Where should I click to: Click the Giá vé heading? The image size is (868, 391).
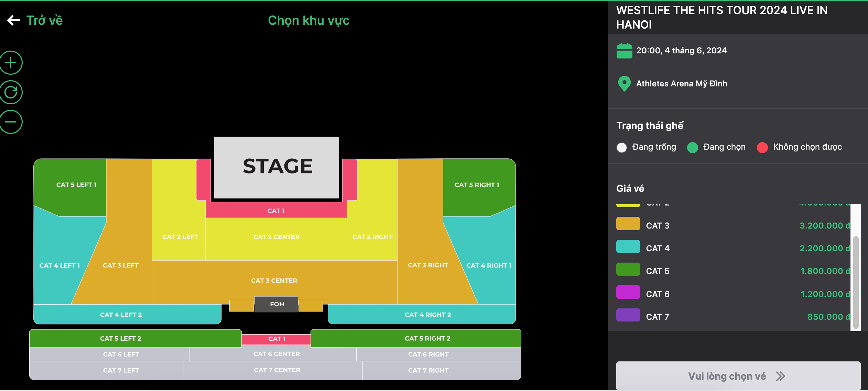[630, 188]
